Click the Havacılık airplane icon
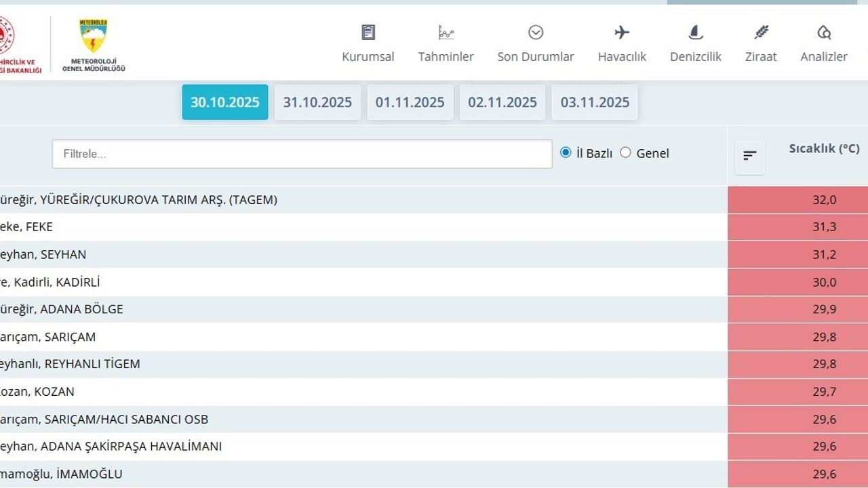 click(622, 31)
